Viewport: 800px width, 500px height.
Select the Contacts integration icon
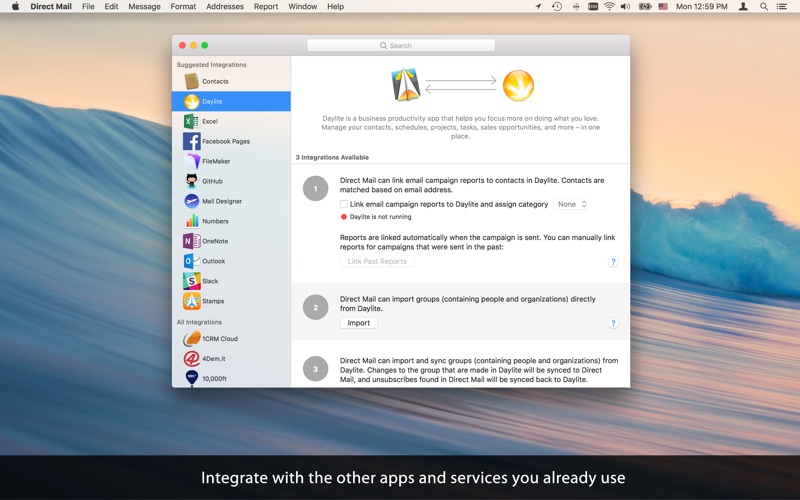click(x=191, y=81)
